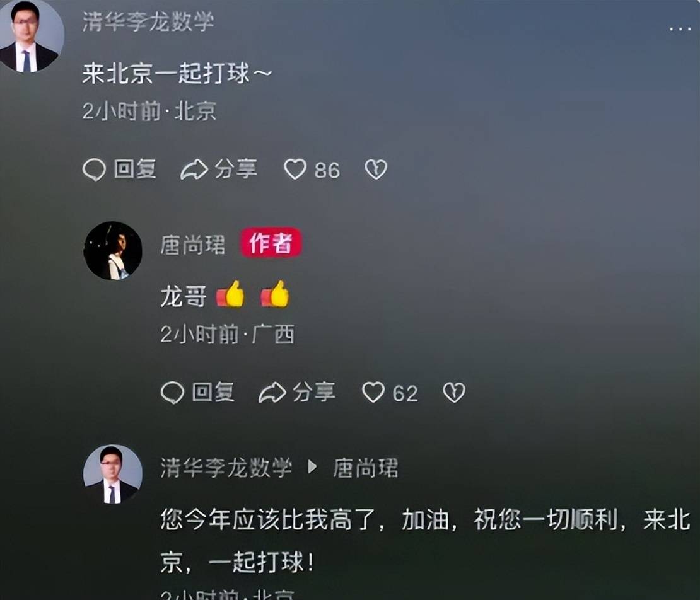Image resolution: width=700 pixels, height=600 pixels.
Task: Open the username 唐尚珺 next to 作者 badge
Action: (193, 245)
